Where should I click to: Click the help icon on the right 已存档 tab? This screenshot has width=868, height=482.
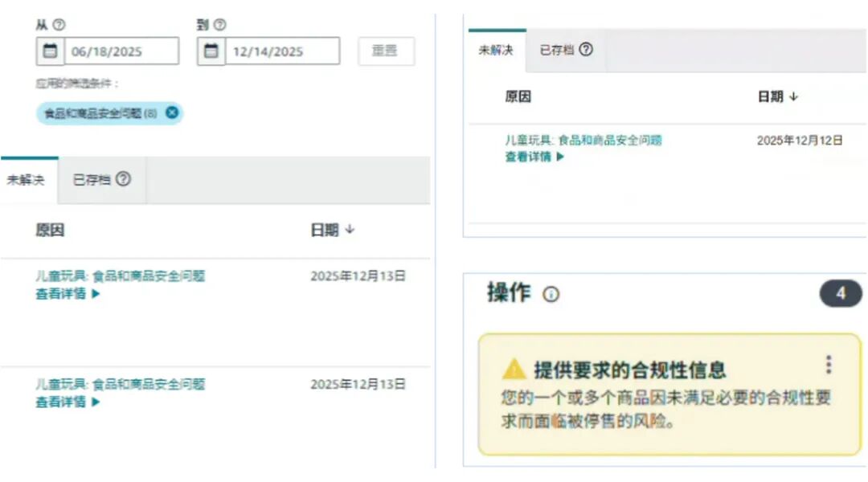587,50
